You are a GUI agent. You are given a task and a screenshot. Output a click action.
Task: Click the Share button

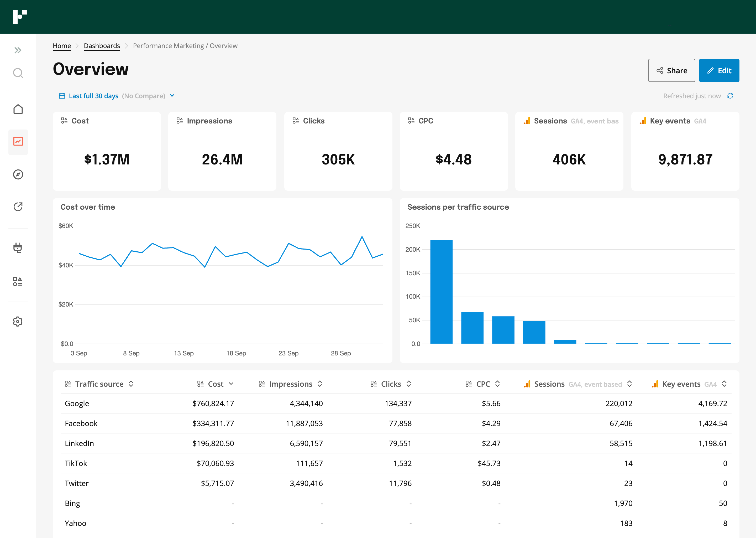671,70
